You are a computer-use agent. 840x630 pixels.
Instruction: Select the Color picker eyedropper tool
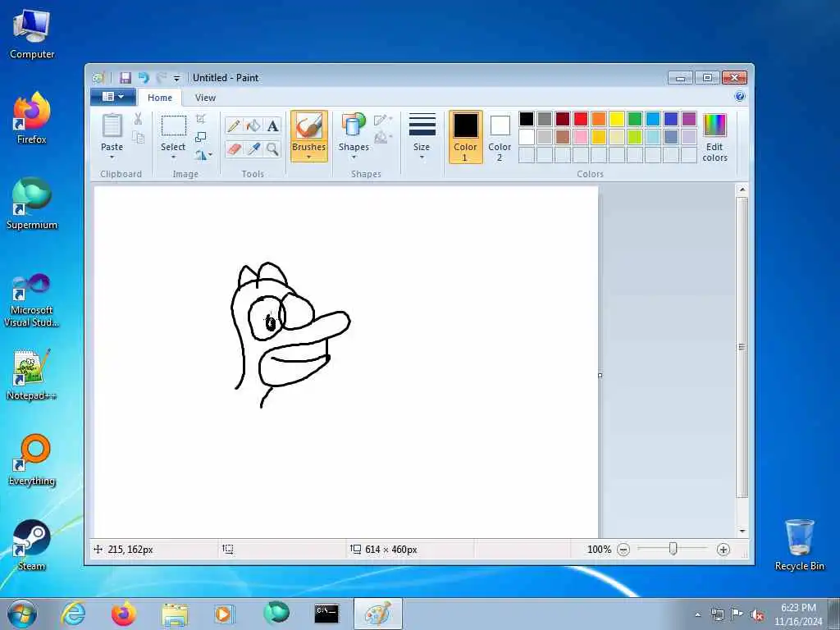point(253,149)
